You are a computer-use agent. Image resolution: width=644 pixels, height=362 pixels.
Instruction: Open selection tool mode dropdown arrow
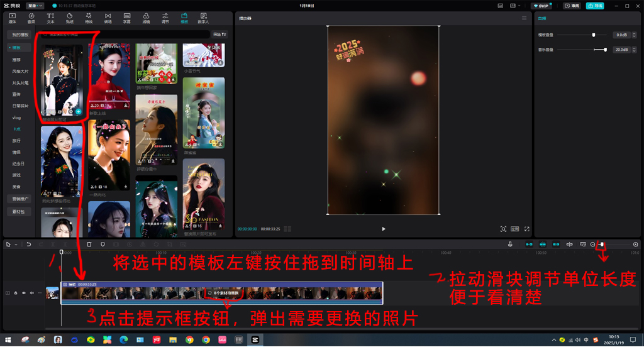point(16,244)
